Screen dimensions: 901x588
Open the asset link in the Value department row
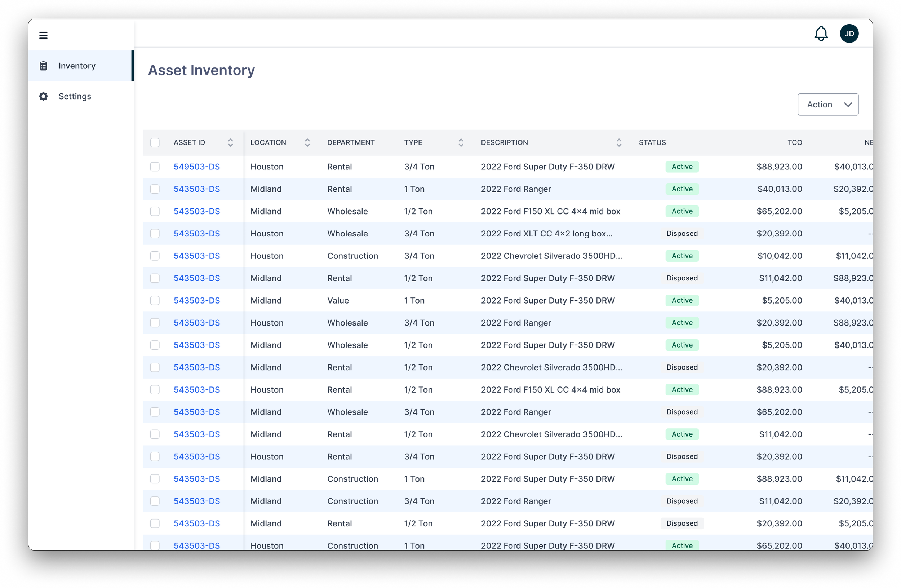pyautogui.click(x=196, y=301)
